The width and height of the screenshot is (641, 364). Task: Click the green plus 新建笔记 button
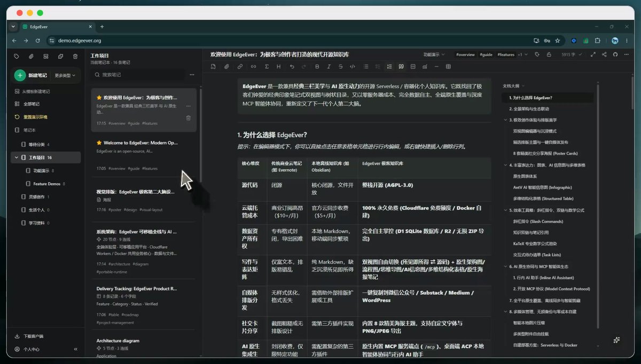[31, 75]
